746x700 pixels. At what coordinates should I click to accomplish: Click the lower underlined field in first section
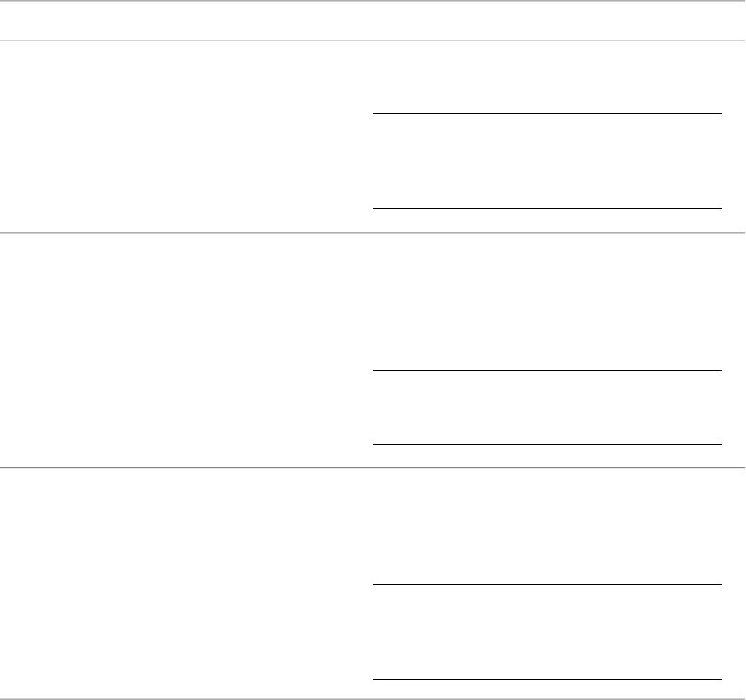click(547, 198)
